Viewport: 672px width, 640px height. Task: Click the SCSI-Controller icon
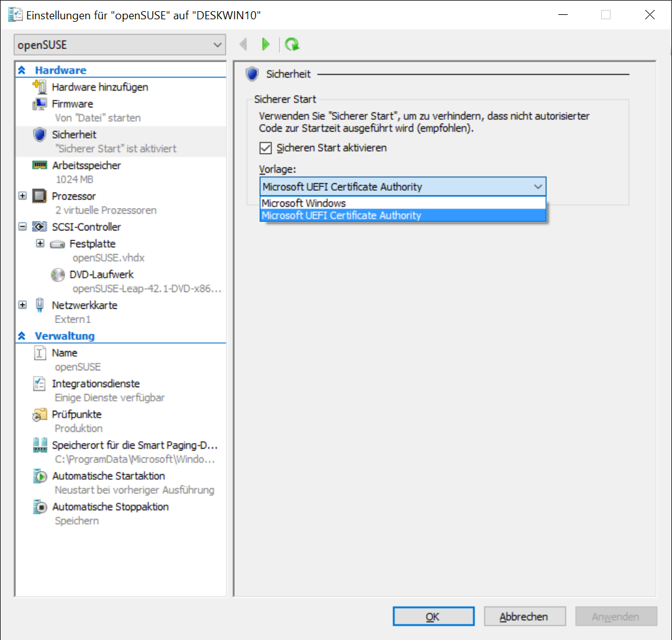(x=40, y=227)
